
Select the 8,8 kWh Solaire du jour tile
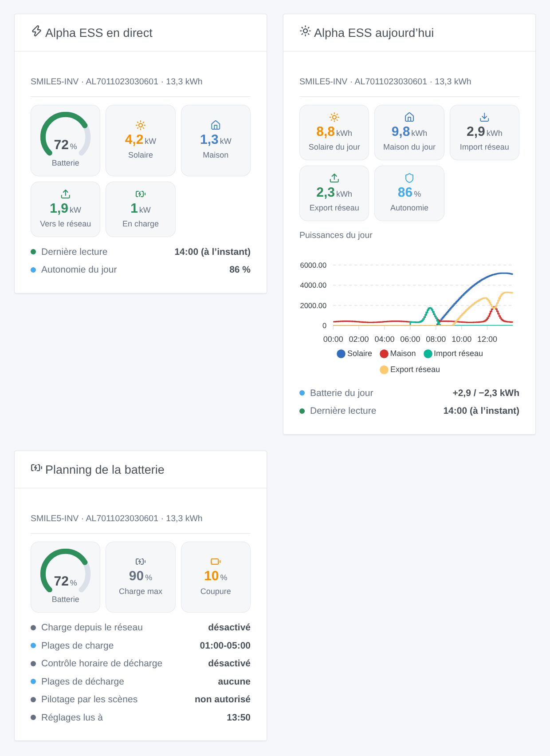(334, 132)
